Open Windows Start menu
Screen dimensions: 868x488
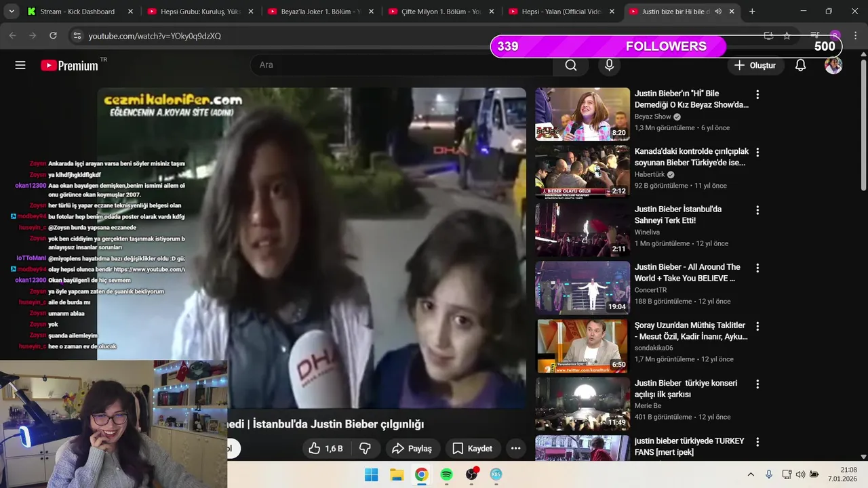tap(372, 474)
